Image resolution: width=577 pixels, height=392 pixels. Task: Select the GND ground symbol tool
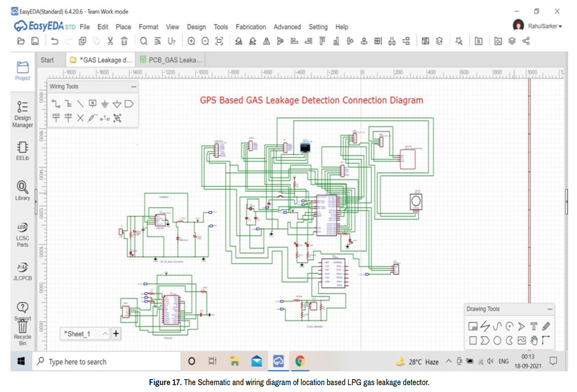pyautogui.click(x=104, y=104)
